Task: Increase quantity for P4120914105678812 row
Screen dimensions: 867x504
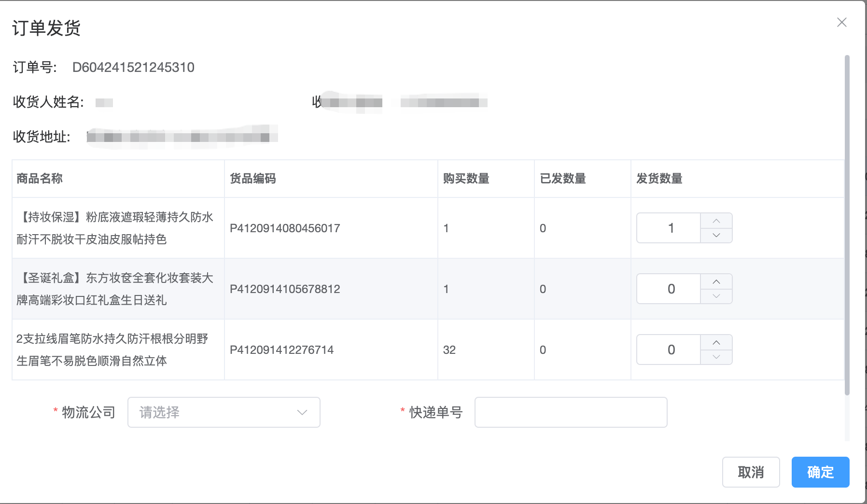Action: tap(716, 281)
